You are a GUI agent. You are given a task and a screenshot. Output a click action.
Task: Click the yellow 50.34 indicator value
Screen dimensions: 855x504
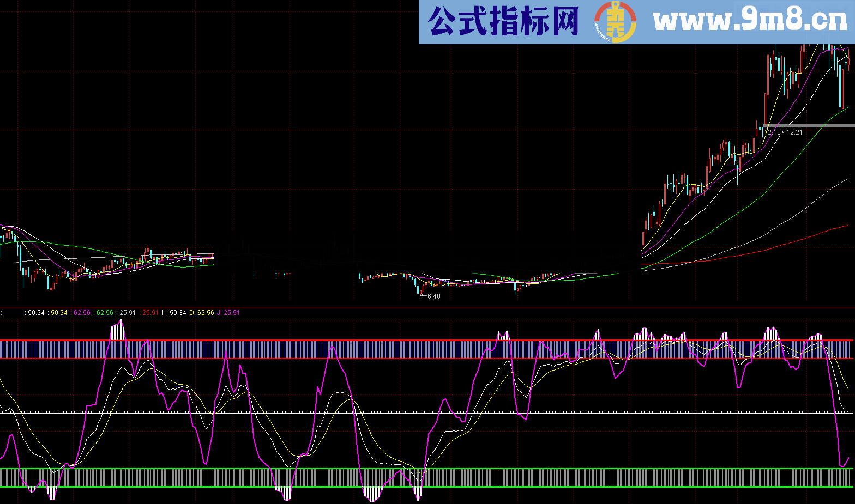tap(58, 313)
